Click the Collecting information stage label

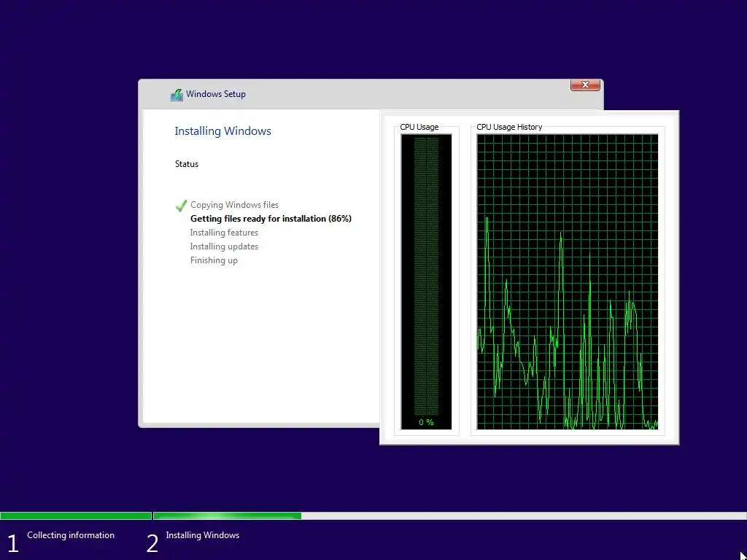[71, 534]
